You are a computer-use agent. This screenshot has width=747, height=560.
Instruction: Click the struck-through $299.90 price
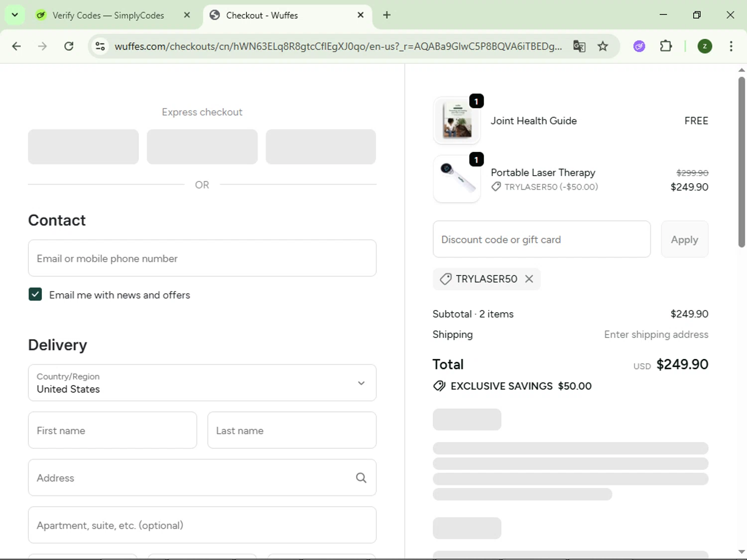click(692, 173)
